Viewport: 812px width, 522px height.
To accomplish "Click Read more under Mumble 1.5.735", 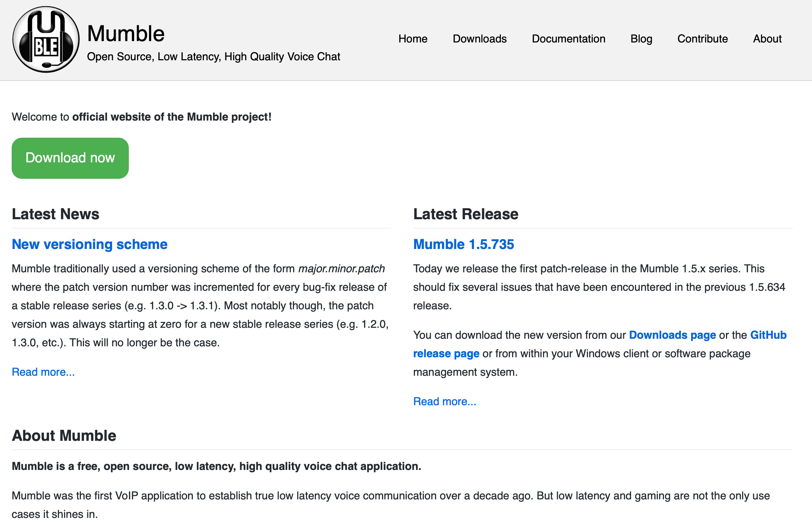I will click(445, 401).
